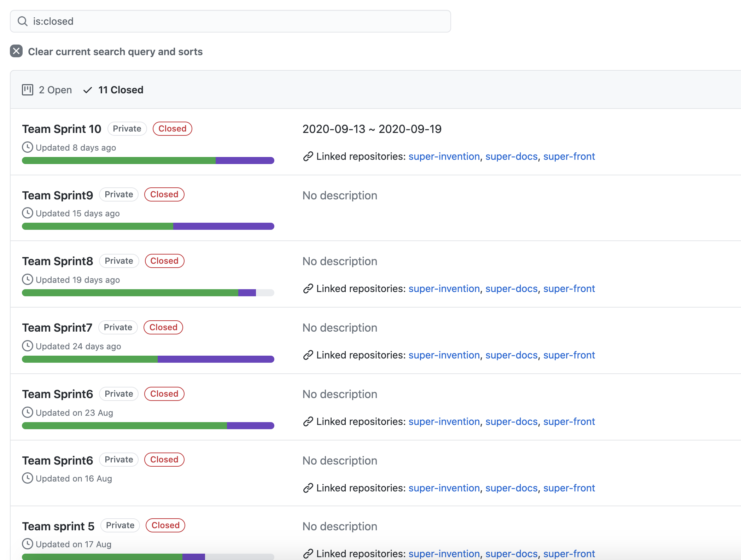Image resolution: width=741 pixels, height=560 pixels.
Task: Open the Team sprint 5 project
Action: pos(58,526)
